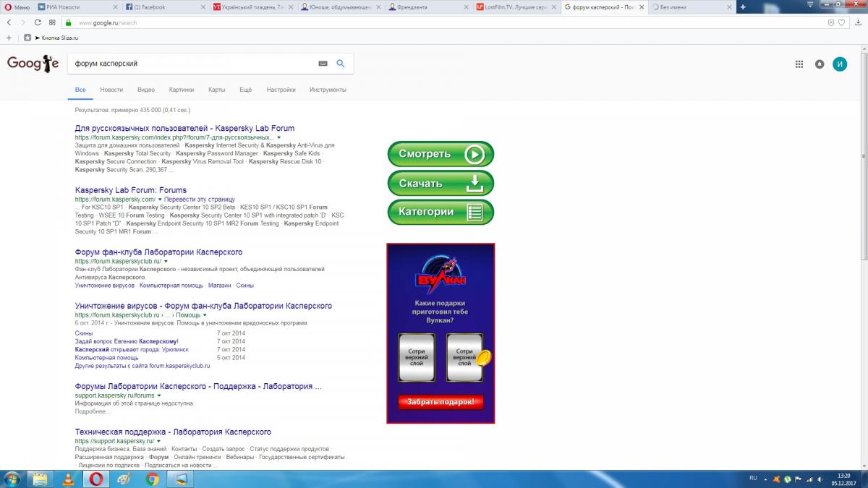The image size is (868, 488).
Task: Click Перевести эту страницу link
Action: (x=200, y=199)
